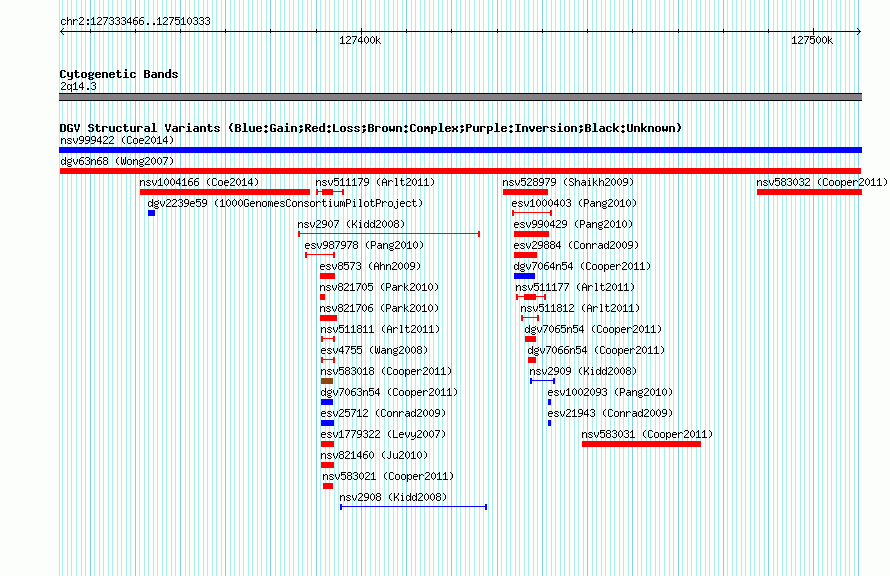Click the blue bar under dgv7064n54
The height and width of the screenshot is (576, 890).
pos(524,276)
